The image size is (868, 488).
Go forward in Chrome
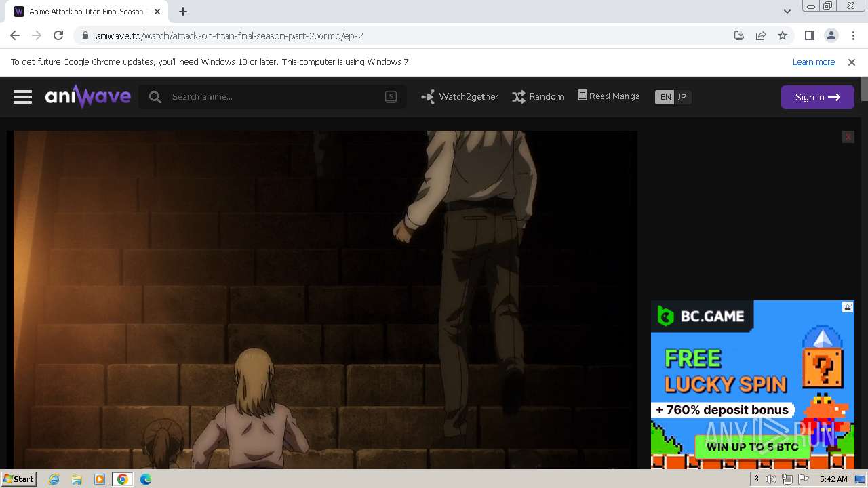[37, 35]
